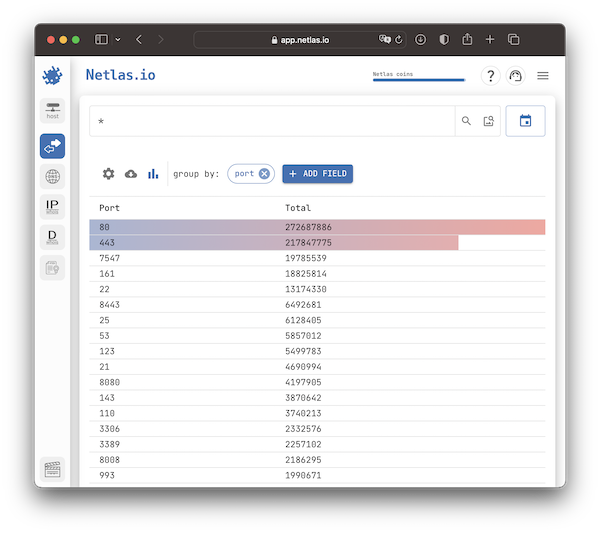Open the host search tool in sidebar
Viewport: 600px width, 533px height.
[x=52, y=110]
